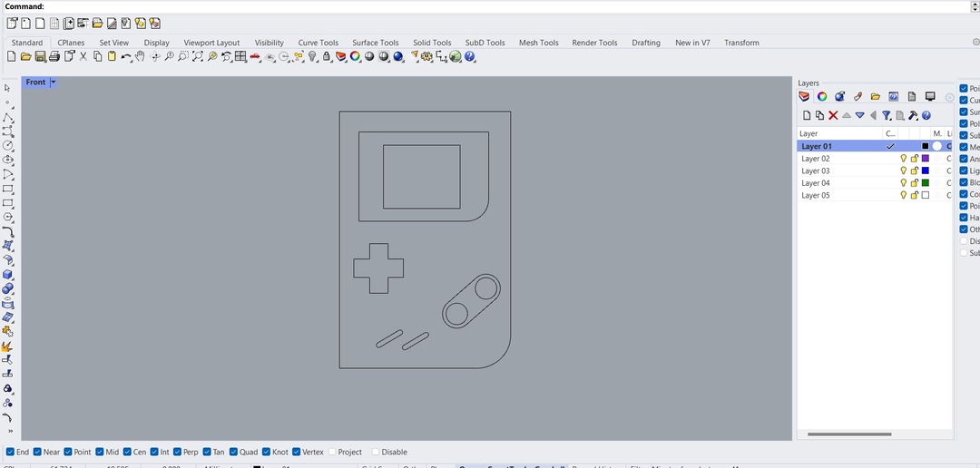Select the Box solid tool in sidebar
Screen dimensions: 980x468
click(8, 275)
